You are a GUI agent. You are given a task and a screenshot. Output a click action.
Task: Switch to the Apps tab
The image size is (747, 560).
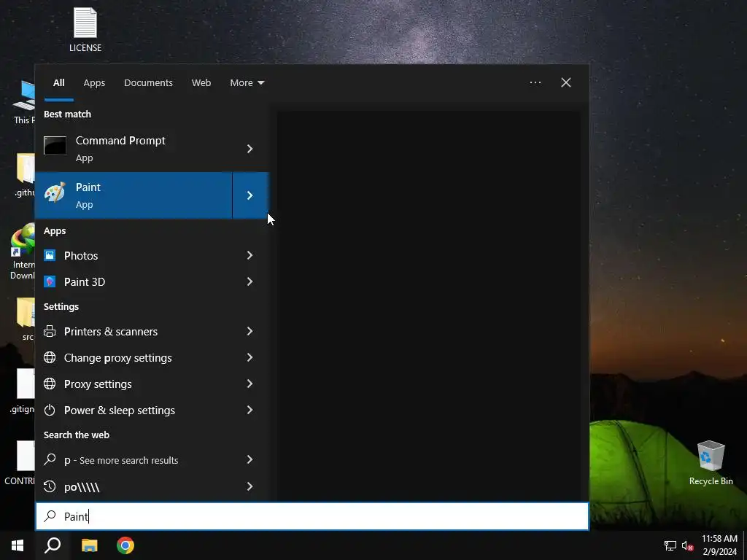point(94,83)
